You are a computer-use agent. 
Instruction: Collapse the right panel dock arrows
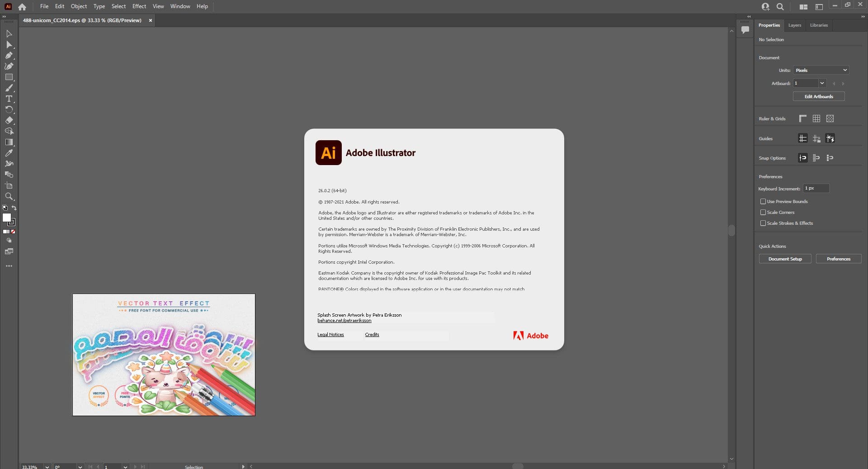tap(863, 16)
